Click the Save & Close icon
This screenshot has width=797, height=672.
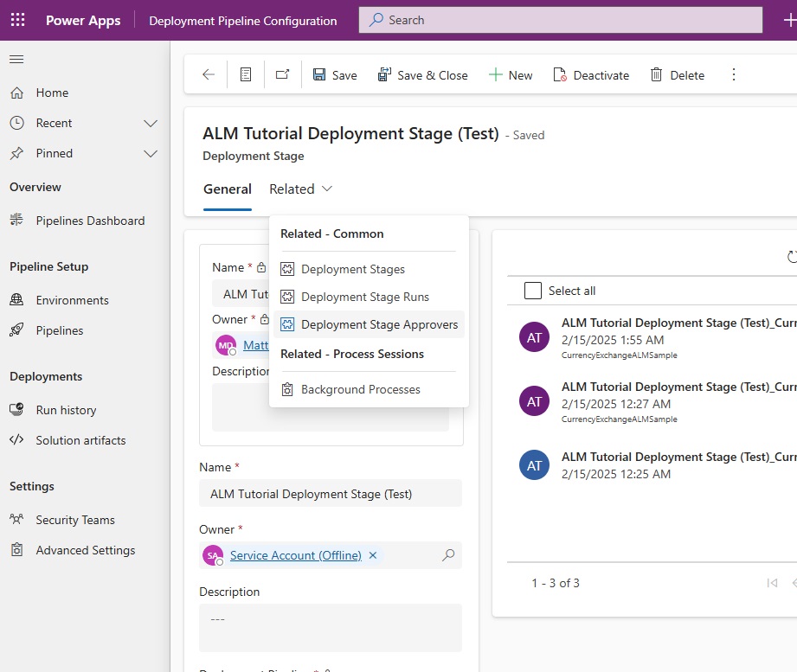pos(384,74)
